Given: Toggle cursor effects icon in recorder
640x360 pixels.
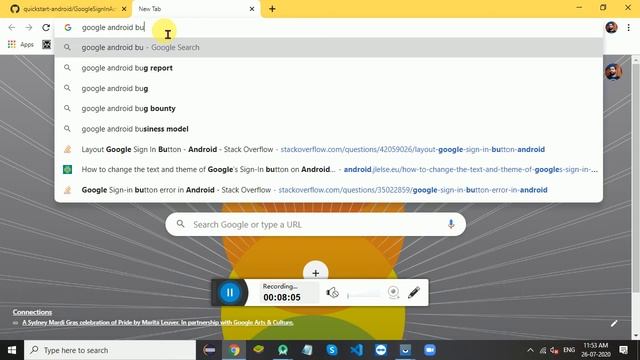Looking at the screenshot, I should click(x=332, y=292).
